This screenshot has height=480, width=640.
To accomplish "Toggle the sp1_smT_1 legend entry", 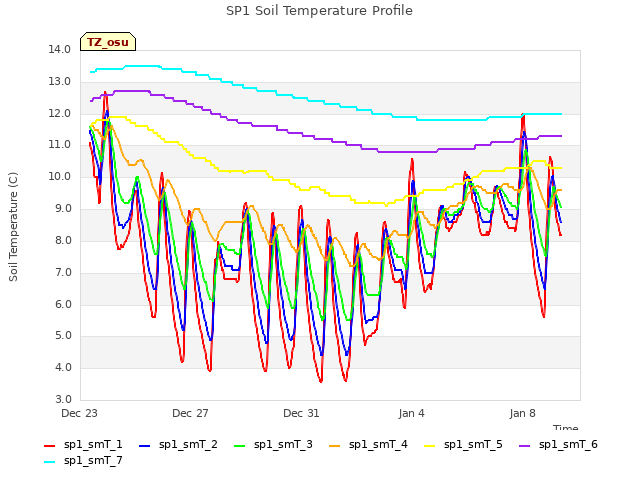I will pyautogui.click(x=83, y=444).
